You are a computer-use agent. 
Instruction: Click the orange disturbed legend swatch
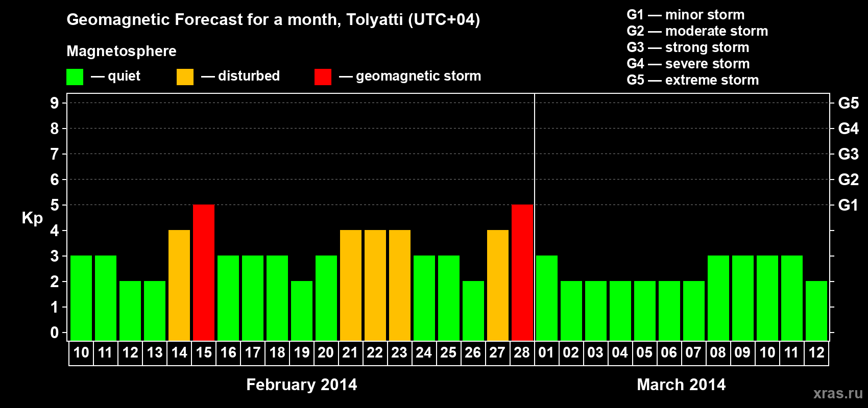point(185,77)
